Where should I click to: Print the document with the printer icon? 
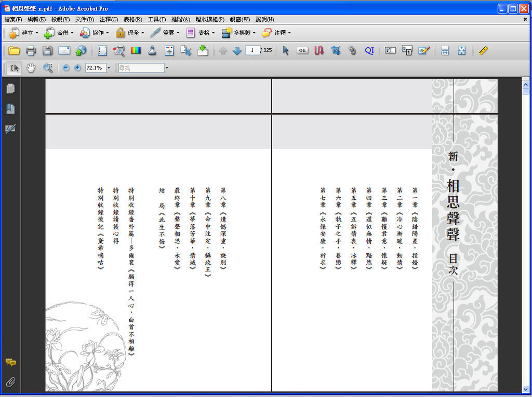coord(31,51)
